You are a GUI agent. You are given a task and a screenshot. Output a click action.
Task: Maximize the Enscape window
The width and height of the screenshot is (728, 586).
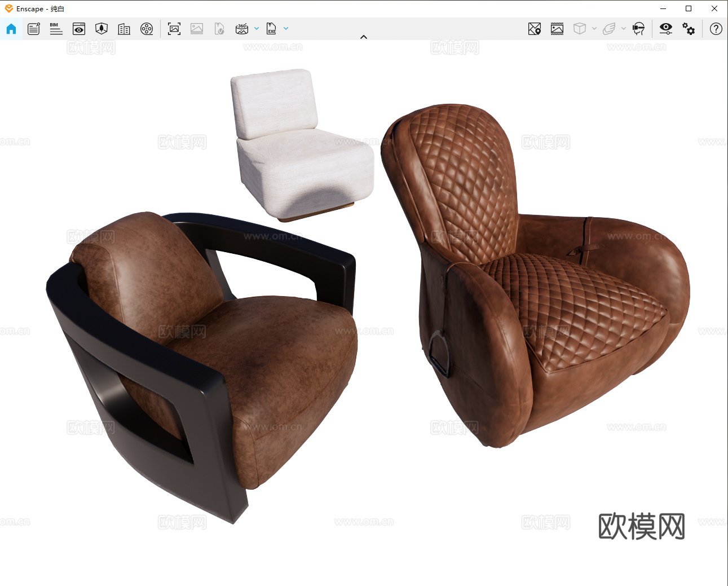(x=689, y=8)
